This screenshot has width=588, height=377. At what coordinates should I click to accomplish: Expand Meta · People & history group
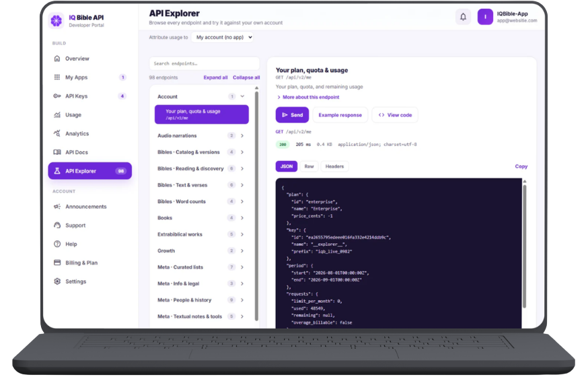(x=242, y=300)
